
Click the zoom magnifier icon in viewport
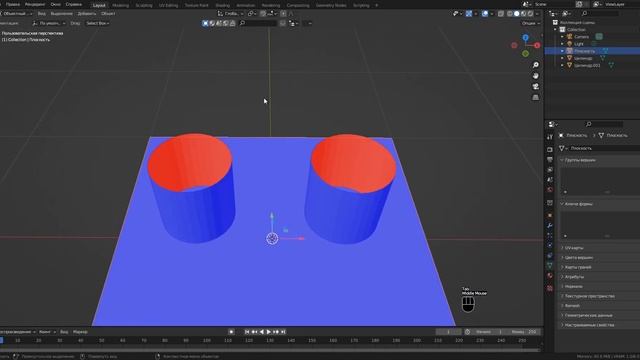[x=536, y=65]
